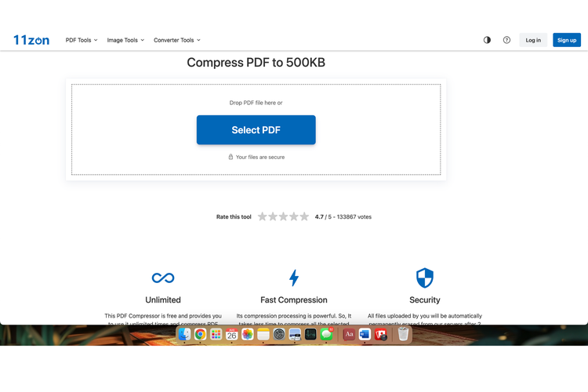Open Finder from the dock

(184, 334)
